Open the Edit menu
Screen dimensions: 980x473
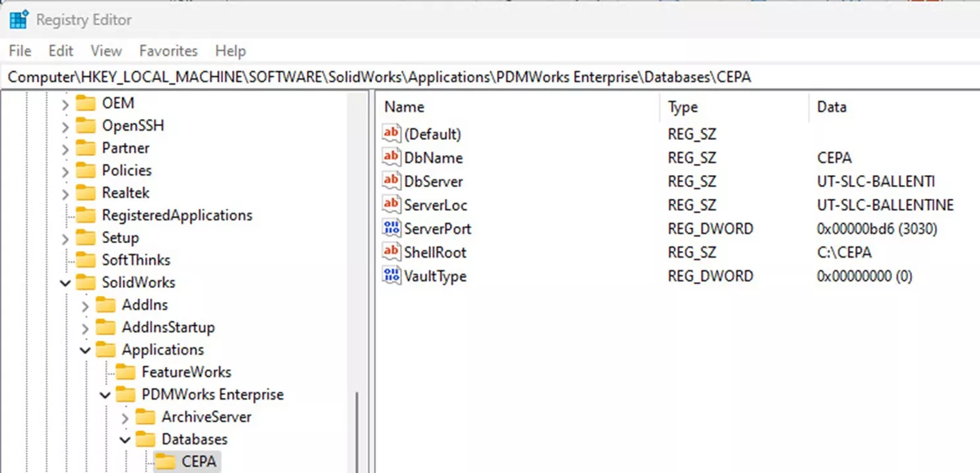(x=60, y=51)
